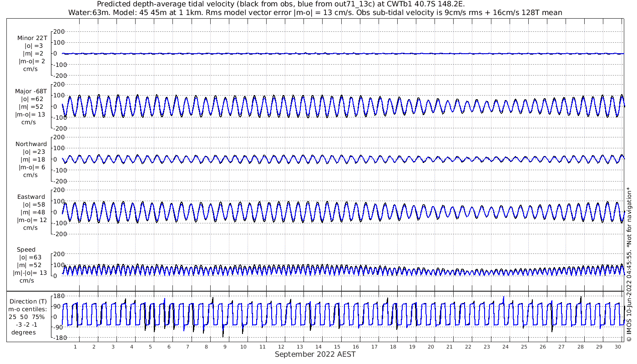This screenshot has width=637, height=364.
Task: Click the '200' tick of the Minor panel
Action: click(60, 31)
